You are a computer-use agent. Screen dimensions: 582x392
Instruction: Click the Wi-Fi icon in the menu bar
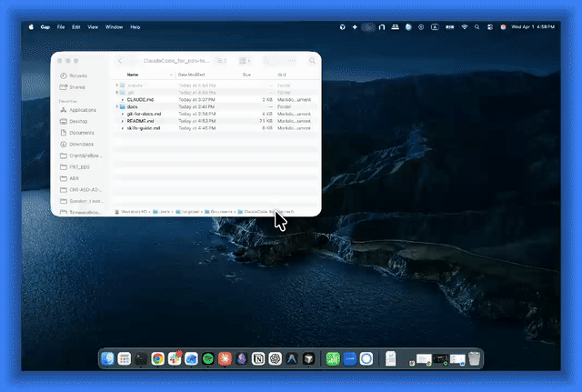[465, 27]
